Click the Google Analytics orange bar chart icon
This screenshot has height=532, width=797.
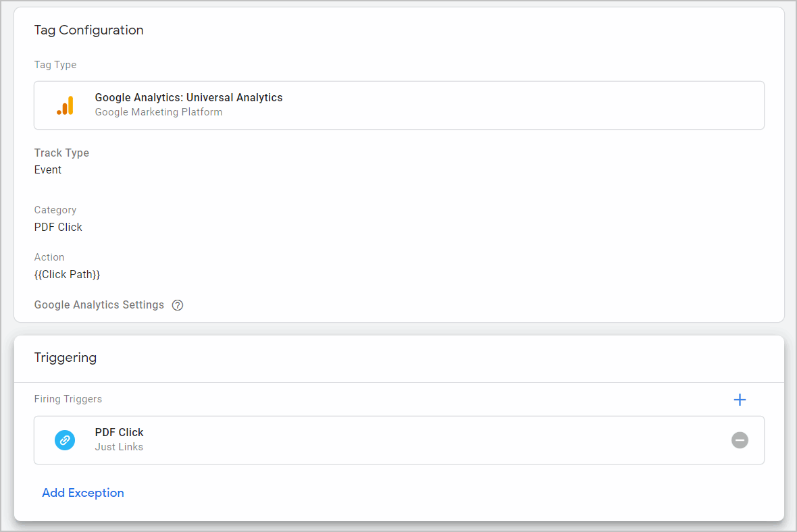[66, 105]
